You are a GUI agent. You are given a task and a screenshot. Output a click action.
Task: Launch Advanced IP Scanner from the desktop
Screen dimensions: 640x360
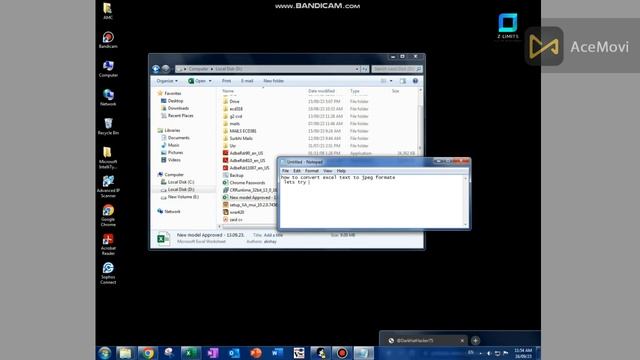(x=108, y=187)
